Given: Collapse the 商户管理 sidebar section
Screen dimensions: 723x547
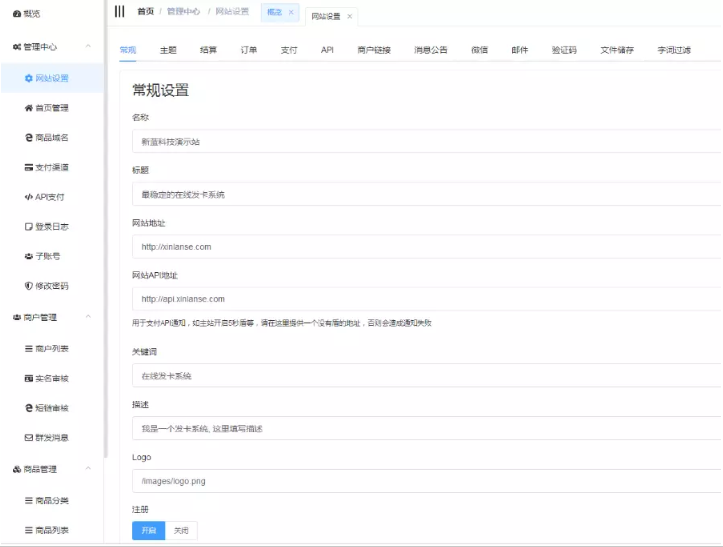Looking at the screenshot, I should pyautogui.click(x=88, y=318).
